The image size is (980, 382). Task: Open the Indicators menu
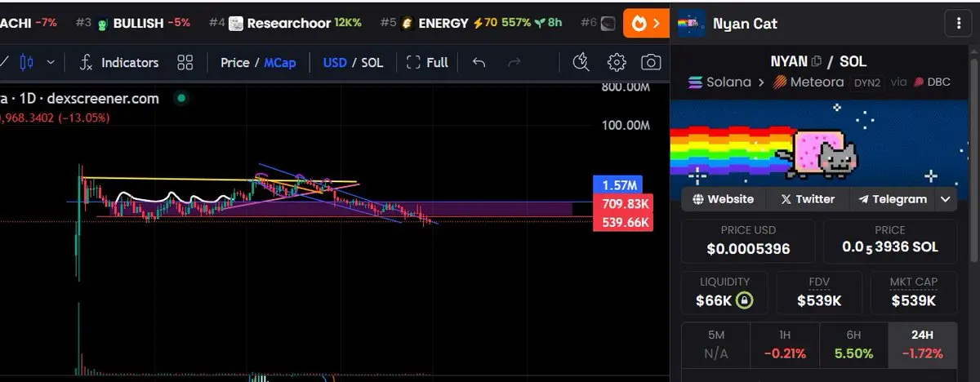[x=119, y=62]
